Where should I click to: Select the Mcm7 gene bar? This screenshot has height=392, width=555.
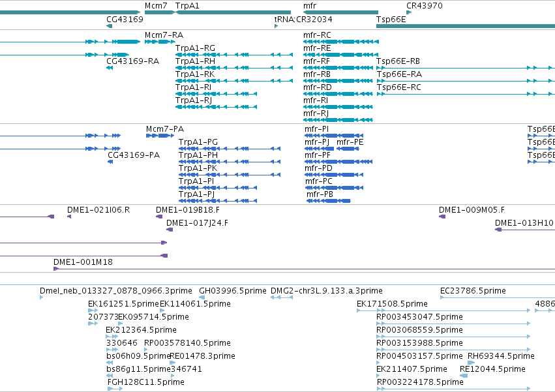[160, 12]
